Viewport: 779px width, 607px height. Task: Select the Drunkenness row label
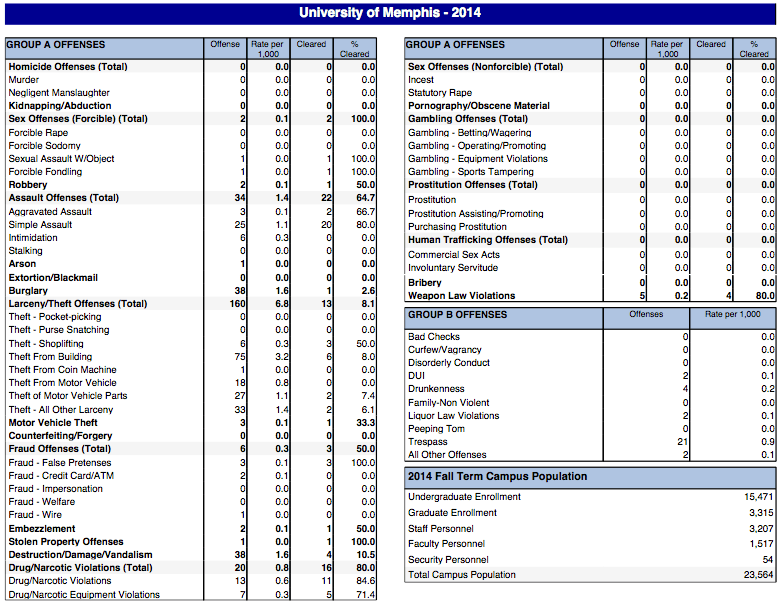coord(436,389)
